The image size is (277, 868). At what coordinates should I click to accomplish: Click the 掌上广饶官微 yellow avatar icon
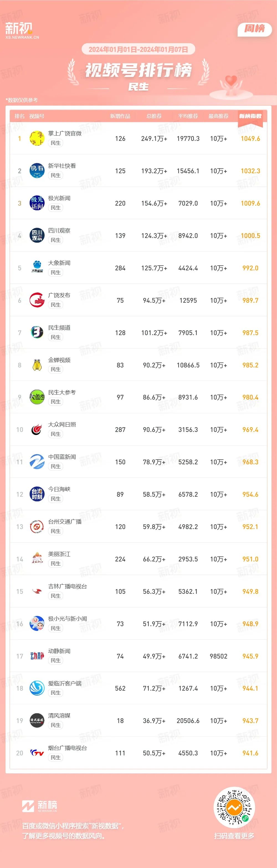click(x=37, y=139)
